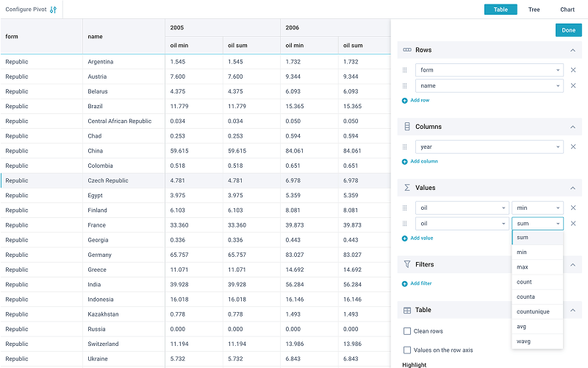588x368 pixels.
Task: Remove the oil min value
Action: coord(573,208)
